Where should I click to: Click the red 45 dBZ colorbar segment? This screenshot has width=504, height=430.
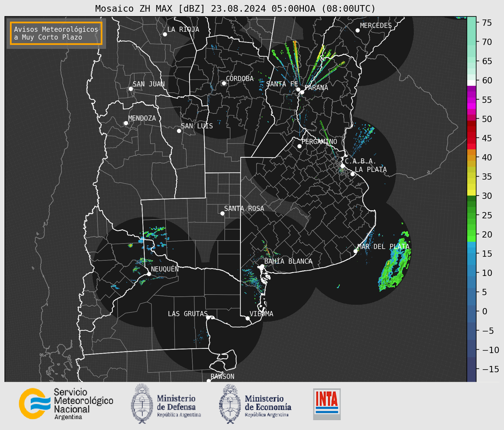(471, 141)
